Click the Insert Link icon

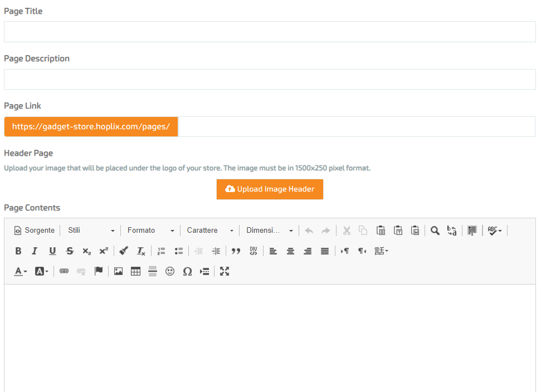click(x=64, y=271)
